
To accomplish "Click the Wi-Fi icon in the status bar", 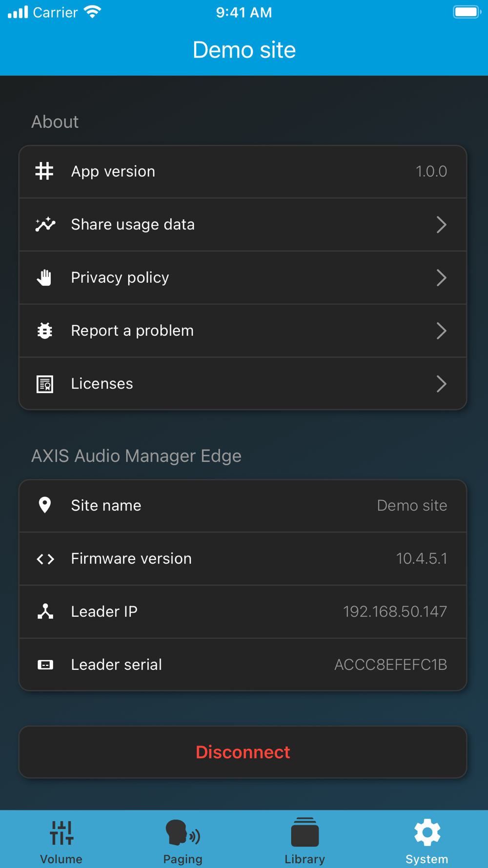I will point(92,12).
